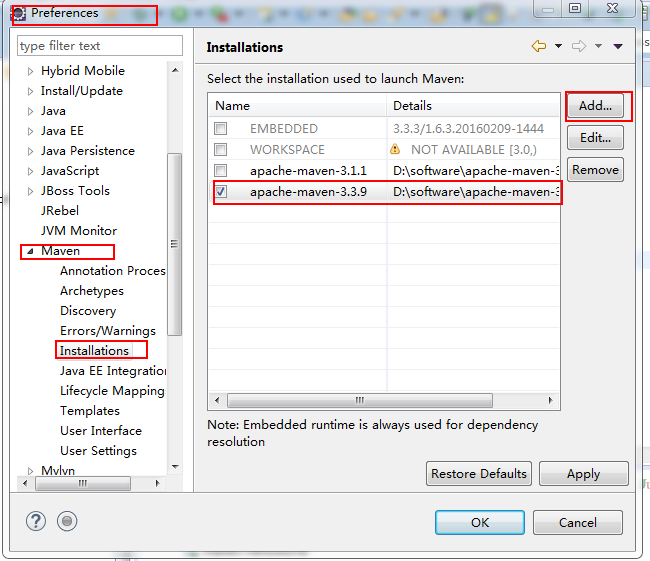Expand the Hybrid Mobile tree node
This screenshot has width=650, height=561.
tap(30, 71)
